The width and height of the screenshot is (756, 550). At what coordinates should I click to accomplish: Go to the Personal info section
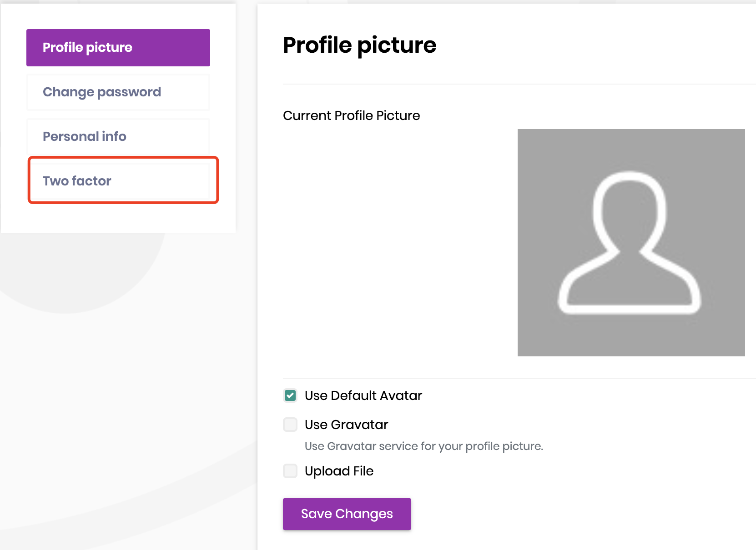(118, 136)
